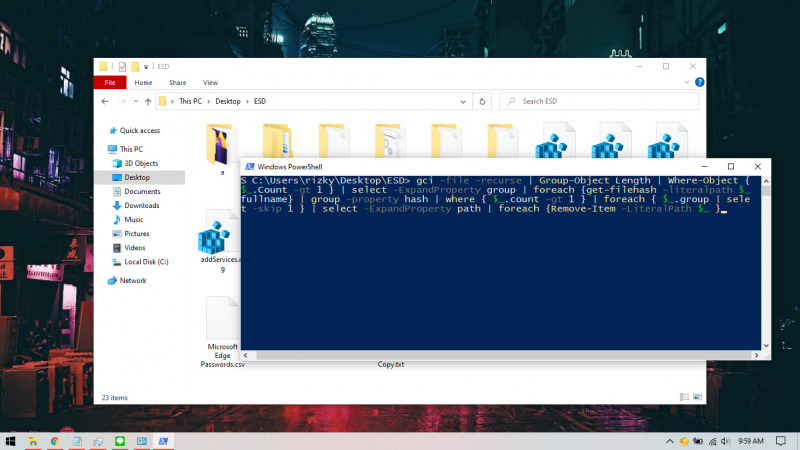Open the recent locations dropdown arrow
Screen dimensions: 800x450
[136, 102]
